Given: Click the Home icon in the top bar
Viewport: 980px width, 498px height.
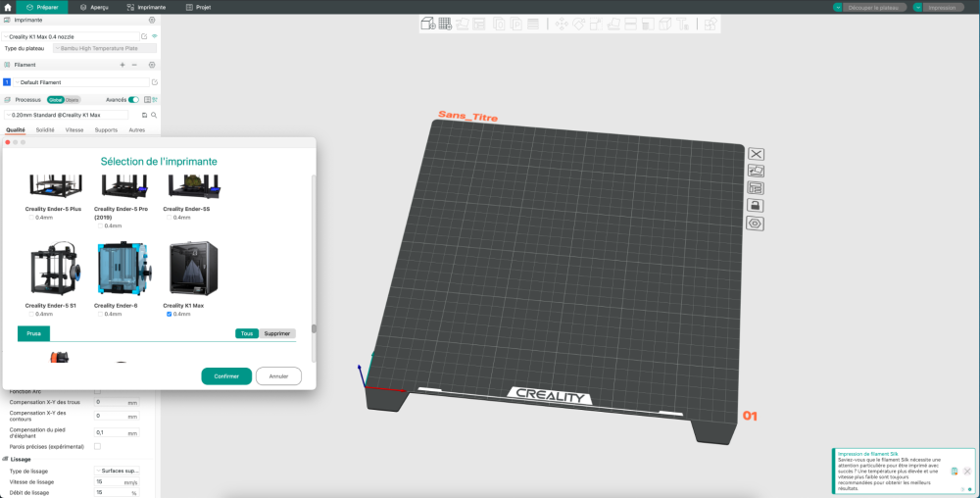Looking at the screenshot, I should (8, 7).
